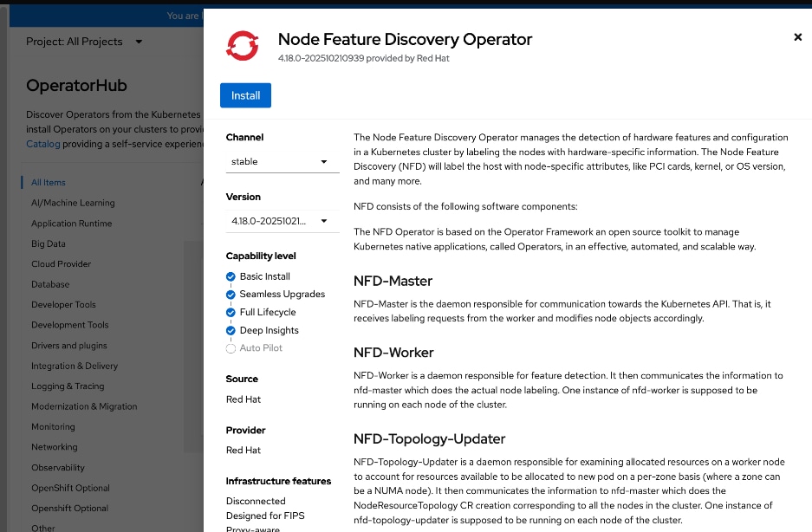Viewport: 812px width, 532px height.
Task: Close the operator details panel
Action: click(x=797, y=37)
